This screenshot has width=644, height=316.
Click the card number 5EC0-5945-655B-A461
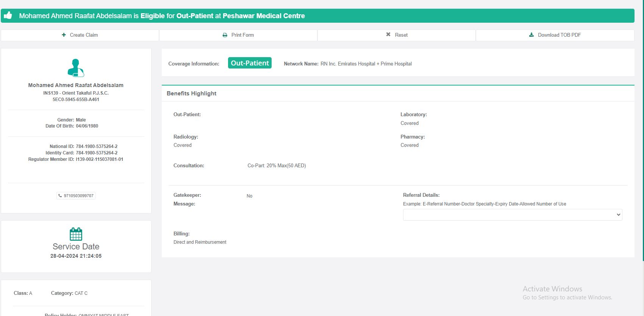76,100
